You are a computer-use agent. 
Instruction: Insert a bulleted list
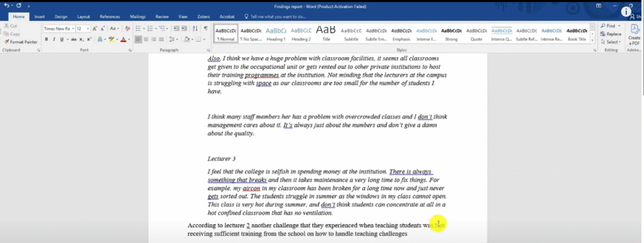click(x=138, y=28)
